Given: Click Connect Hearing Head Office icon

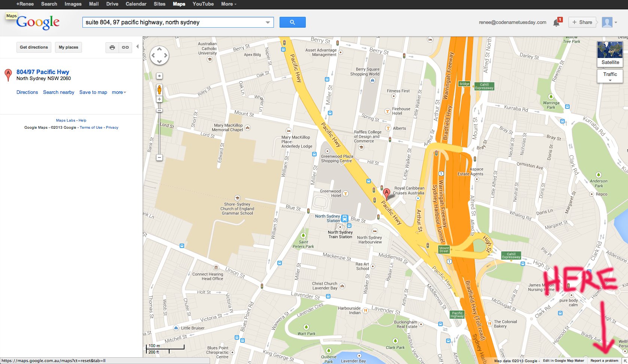Looking at the screenshot, I should click(x=216, y=267).
